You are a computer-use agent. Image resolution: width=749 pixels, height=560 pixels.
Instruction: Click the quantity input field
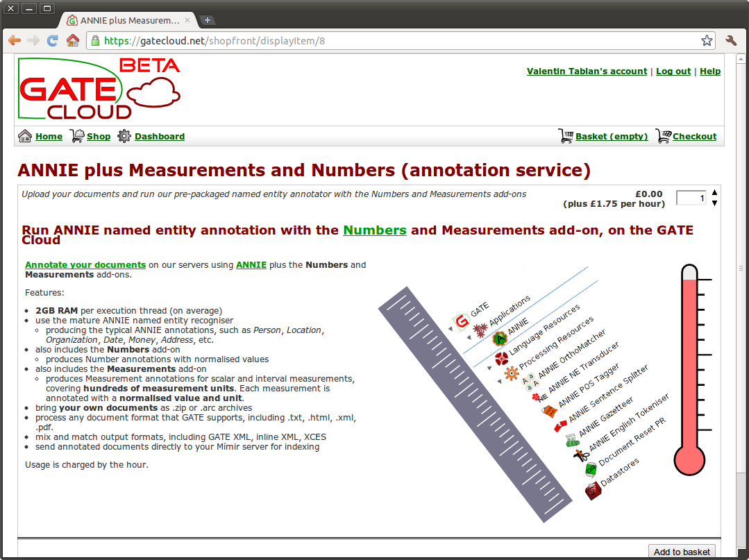coord(691,198)
